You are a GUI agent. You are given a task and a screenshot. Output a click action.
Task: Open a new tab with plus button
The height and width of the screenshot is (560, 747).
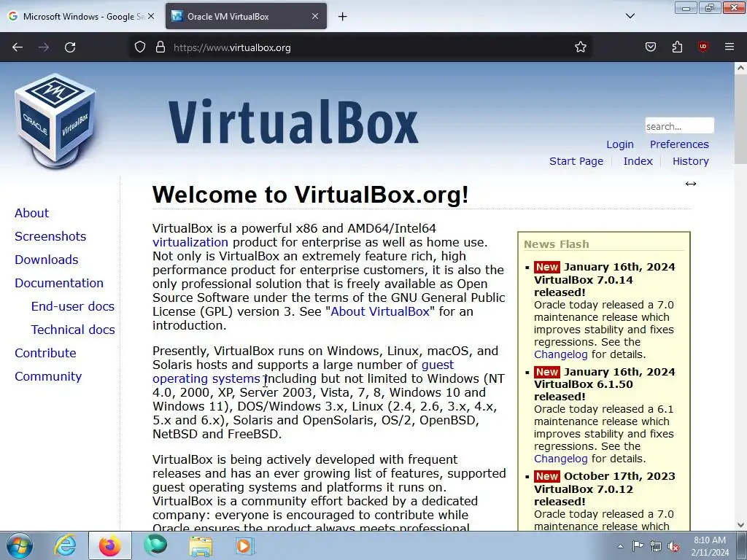(x=343, y=17)
